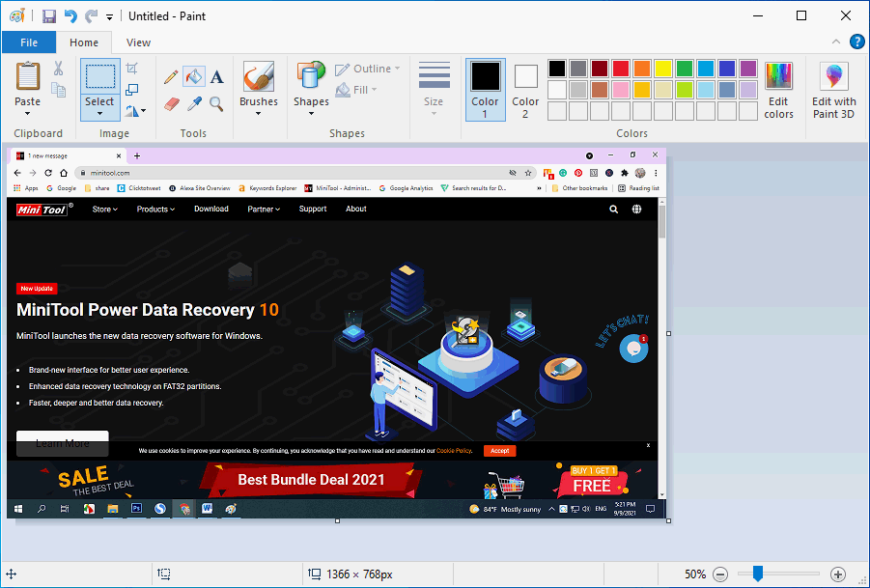Select Color 2 background box
Image resolution: width=870 pixels, height=588 pixels.
click(x=525, y=89)
